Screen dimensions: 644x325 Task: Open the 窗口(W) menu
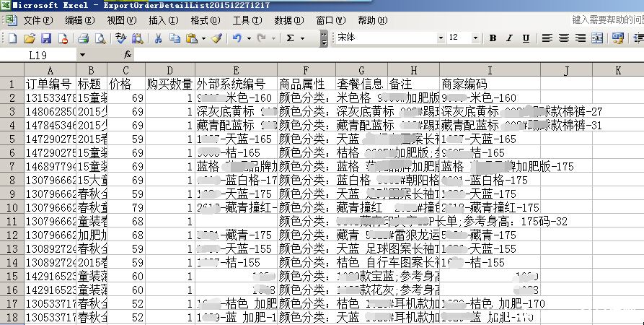coord(331,20)
